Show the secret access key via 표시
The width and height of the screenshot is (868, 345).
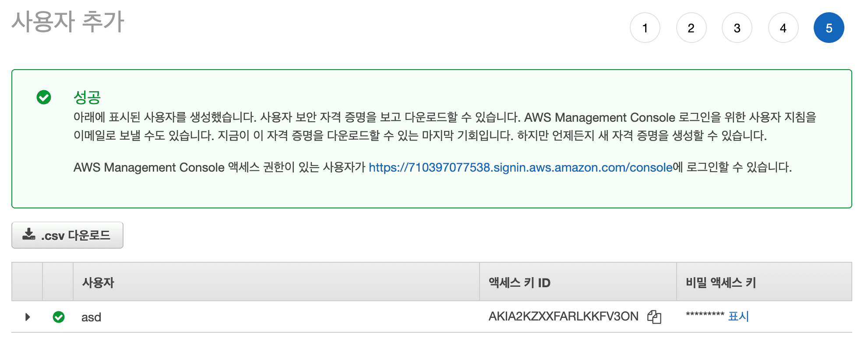point(738,316)
